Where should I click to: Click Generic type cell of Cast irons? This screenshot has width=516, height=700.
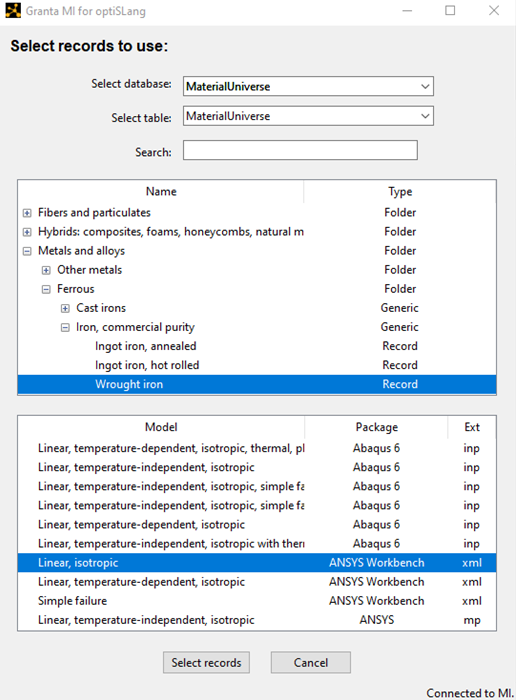399,308
